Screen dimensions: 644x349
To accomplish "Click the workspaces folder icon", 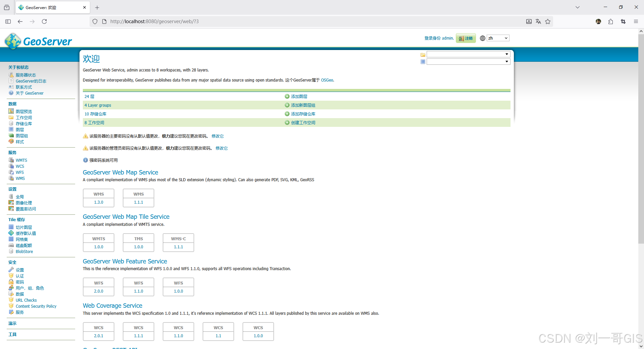I will point(11,117).
